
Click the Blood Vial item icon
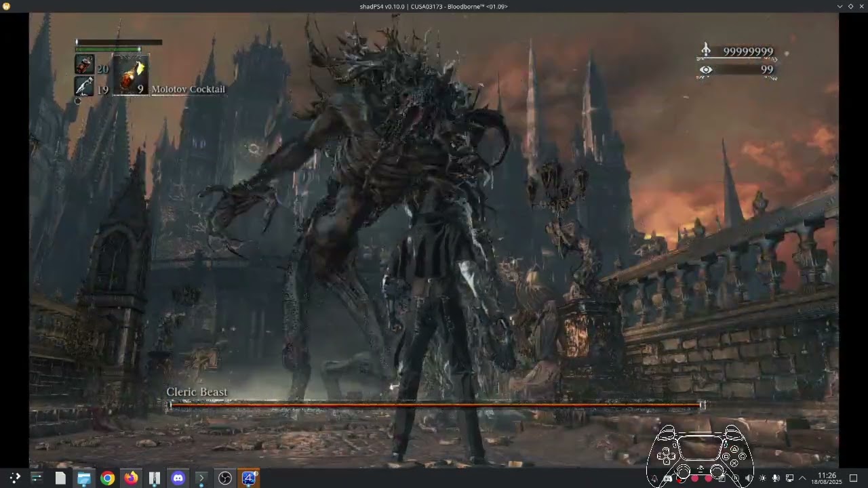84,65
